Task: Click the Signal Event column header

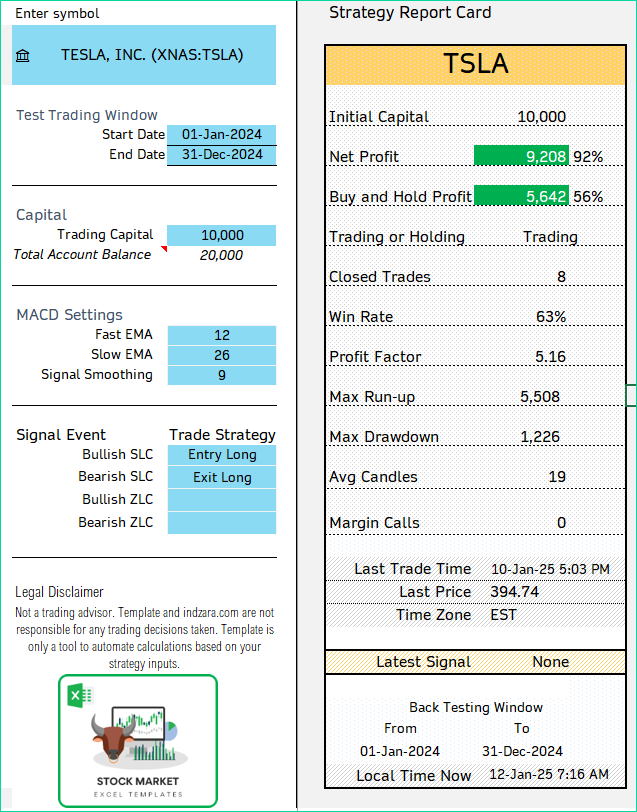Action: (61, 435)
